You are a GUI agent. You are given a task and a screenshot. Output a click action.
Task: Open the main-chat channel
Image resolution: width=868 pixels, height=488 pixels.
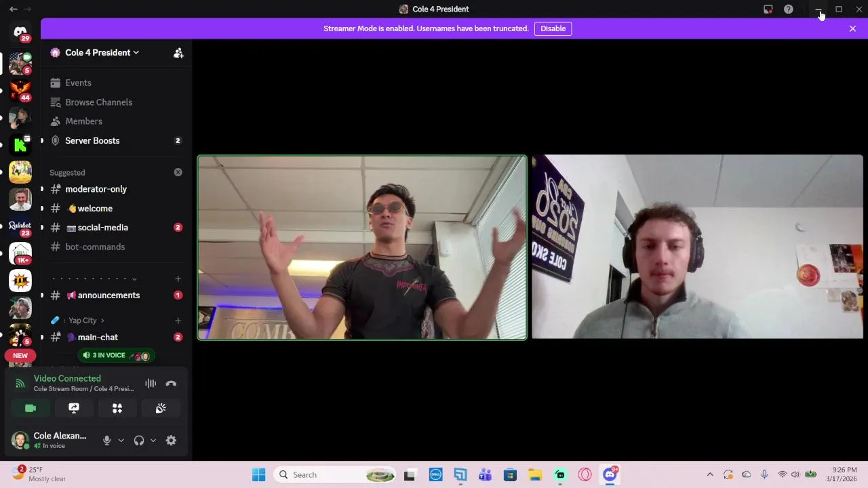tap(116, 337)
